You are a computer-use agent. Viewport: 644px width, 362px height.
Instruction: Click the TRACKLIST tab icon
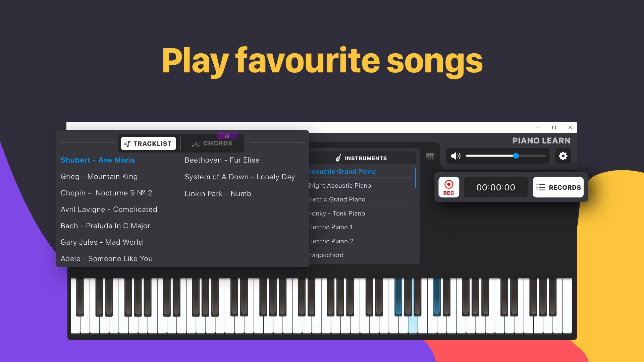coord(127,143)
